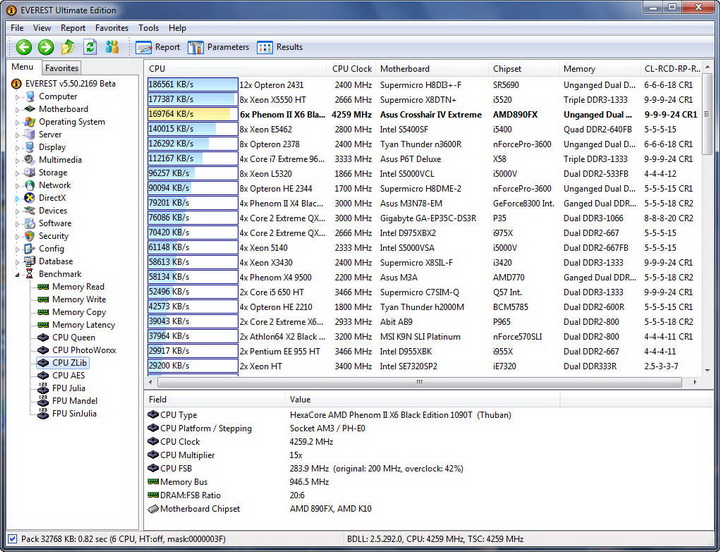
Task: Open benchmark Parameters
Action: pos(218,47)
